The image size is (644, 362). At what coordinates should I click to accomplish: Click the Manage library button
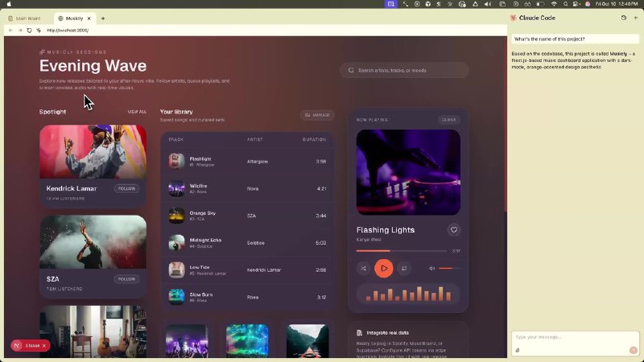click(317, 115)
